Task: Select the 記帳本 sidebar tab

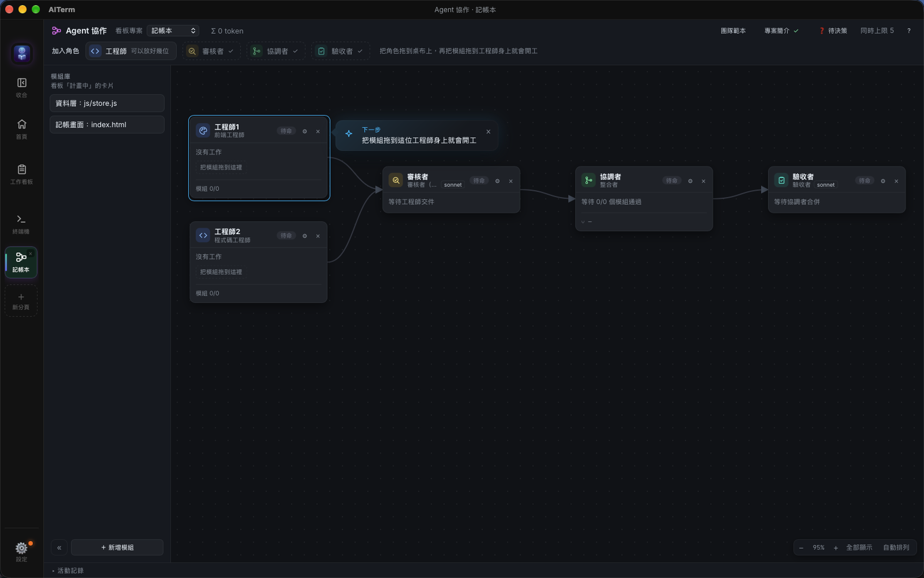Action: tap(21, 262)
